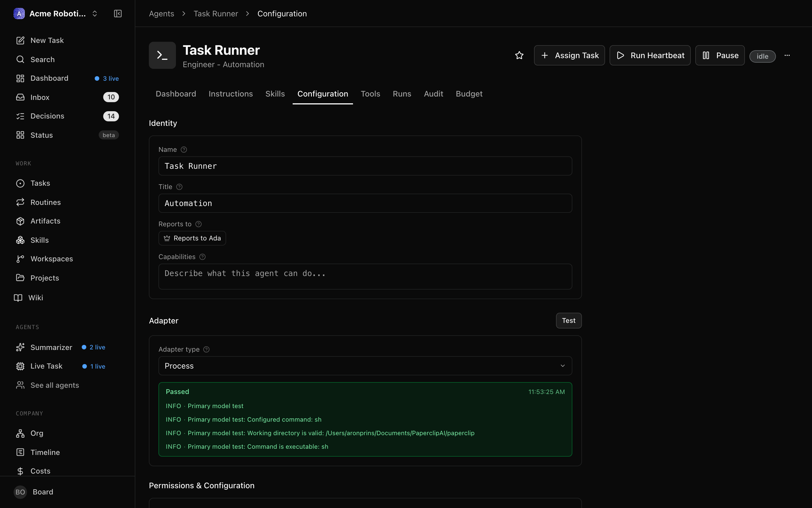
Task: Show help for the Title field
Action: coord(179,187)
